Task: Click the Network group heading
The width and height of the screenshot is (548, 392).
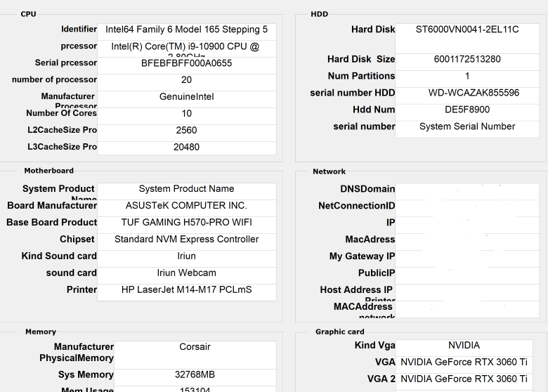Action: point(330,171)
